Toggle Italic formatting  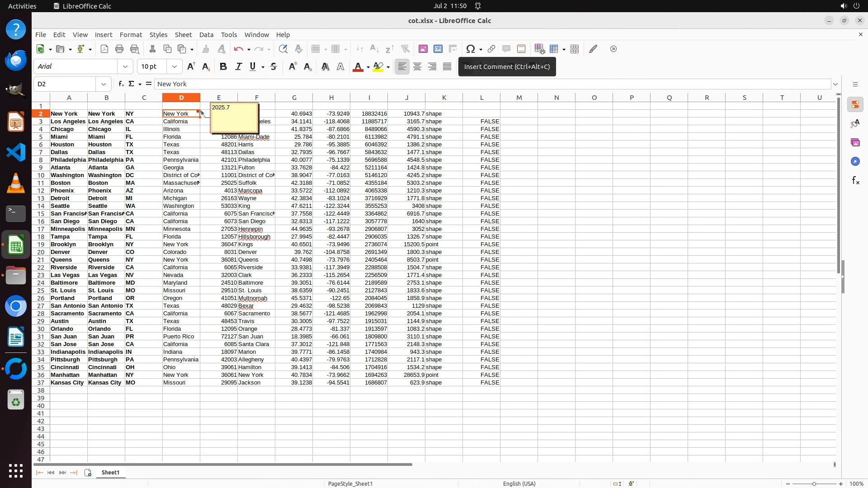coord(238,67)
